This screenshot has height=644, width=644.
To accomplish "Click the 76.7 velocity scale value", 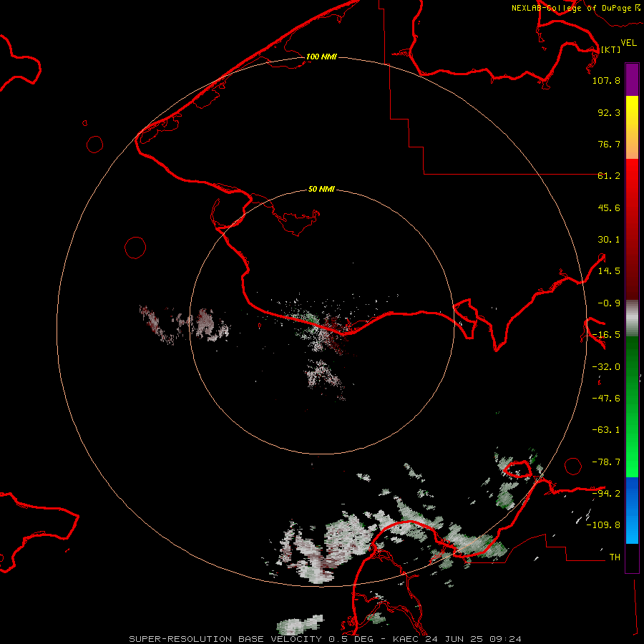I will coord(609,144).
